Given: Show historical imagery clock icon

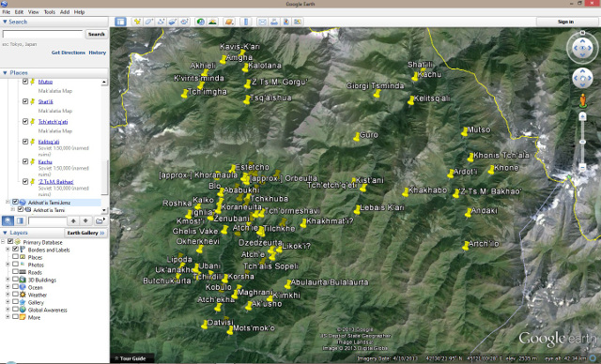Looking at the screenshot, I should click(x=200, y=22).
